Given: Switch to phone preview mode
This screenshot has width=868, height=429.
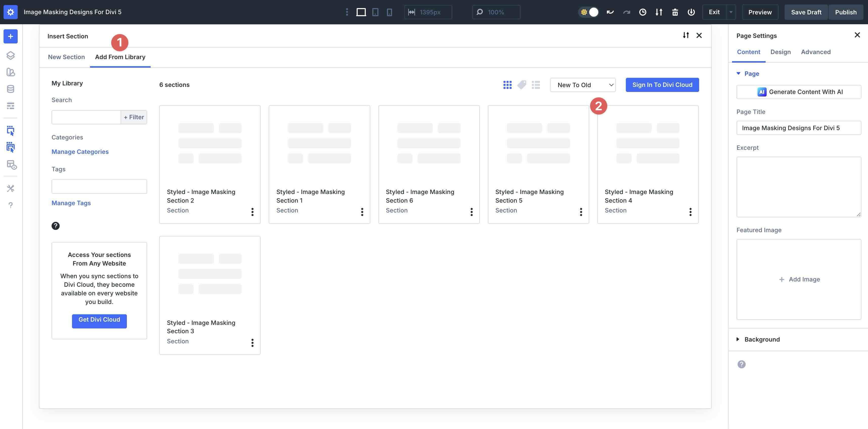Looking at the screenshot, I should (x=390, y=12).
